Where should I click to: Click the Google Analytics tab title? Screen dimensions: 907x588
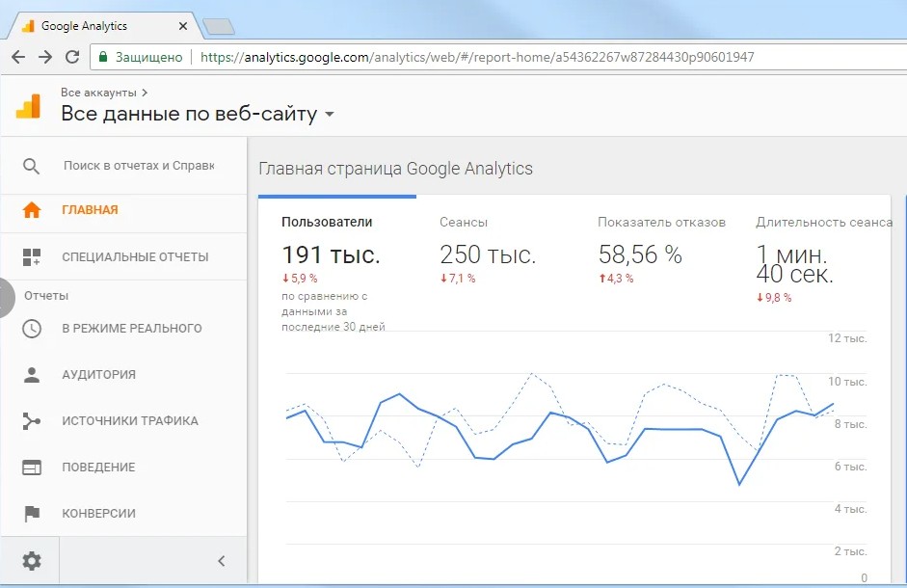(x=84, y=26)
